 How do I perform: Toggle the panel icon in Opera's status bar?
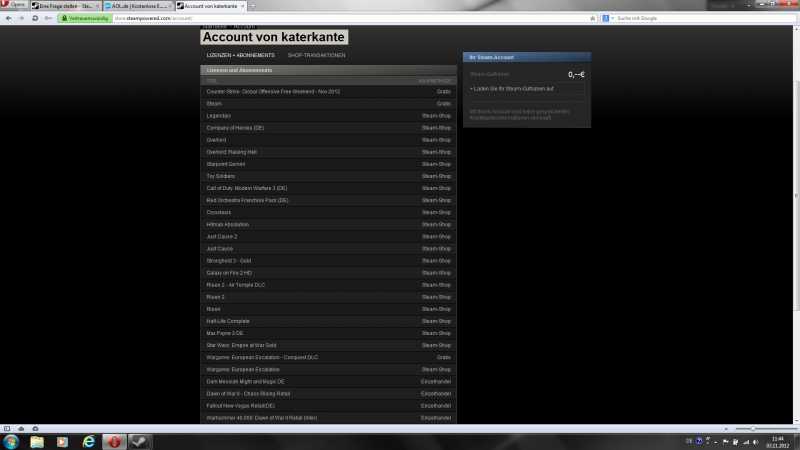point(7,429)
